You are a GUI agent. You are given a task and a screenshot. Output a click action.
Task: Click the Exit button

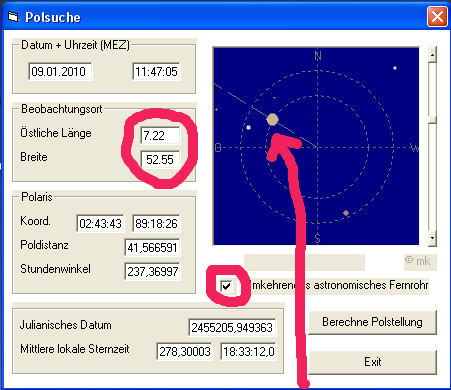pos(372,362)
